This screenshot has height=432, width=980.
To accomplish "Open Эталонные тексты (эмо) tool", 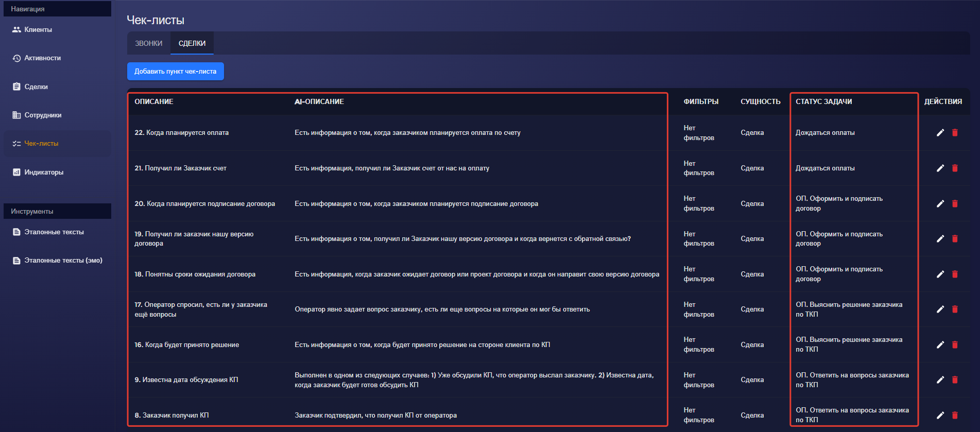I will [63, 261].
